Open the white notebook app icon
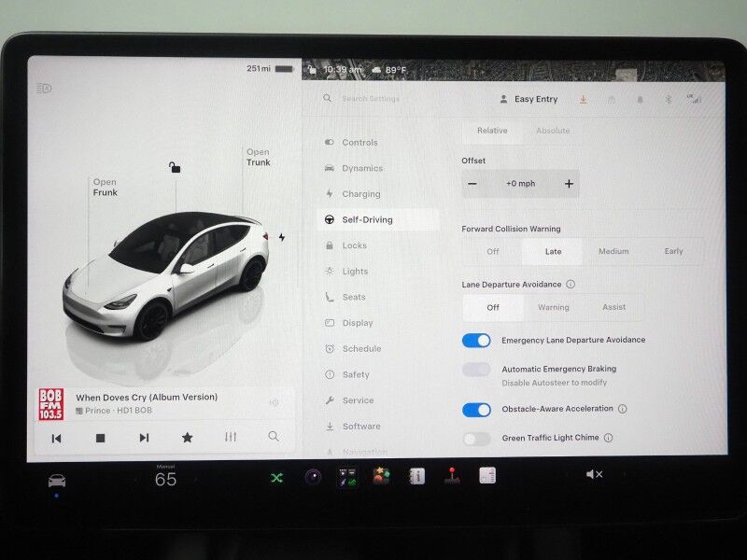747x560 pixels. click(486, 475)
